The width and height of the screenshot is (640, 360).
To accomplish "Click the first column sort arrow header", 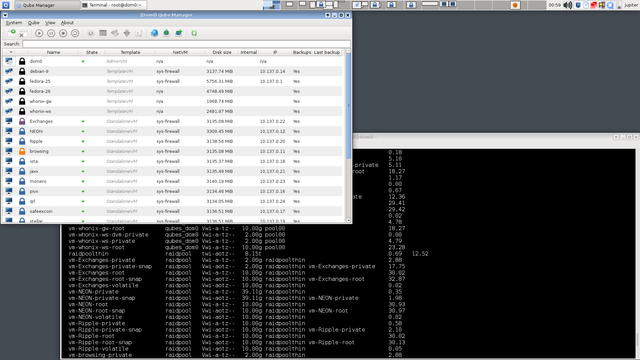I will click(x=11, y=52).
